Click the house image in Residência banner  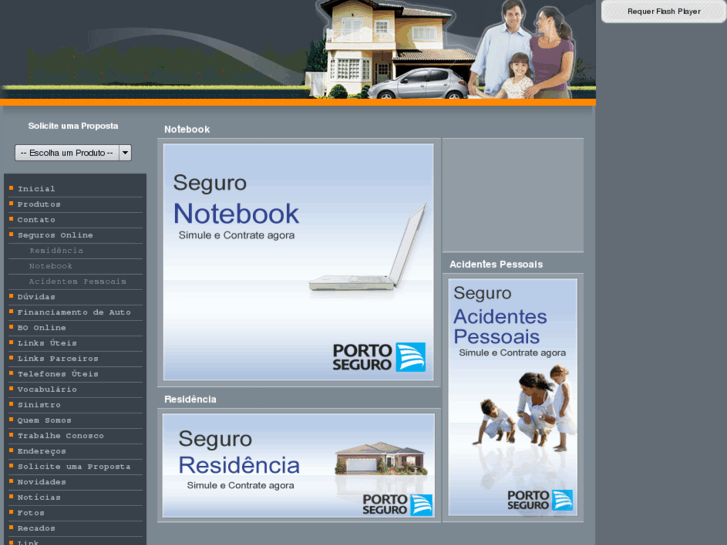tap(380, 458)
